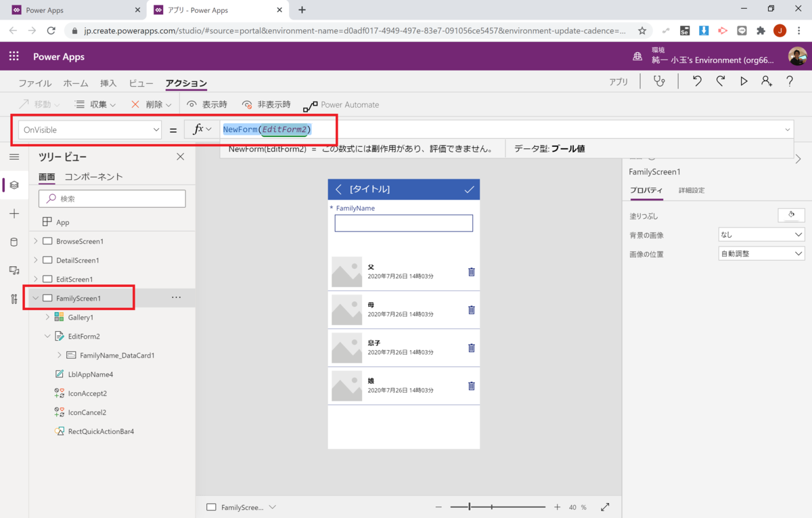This screenshot has width=812, height=518.
Task: Delete the 息子 gallery item
Action: (x=472, y=347)
